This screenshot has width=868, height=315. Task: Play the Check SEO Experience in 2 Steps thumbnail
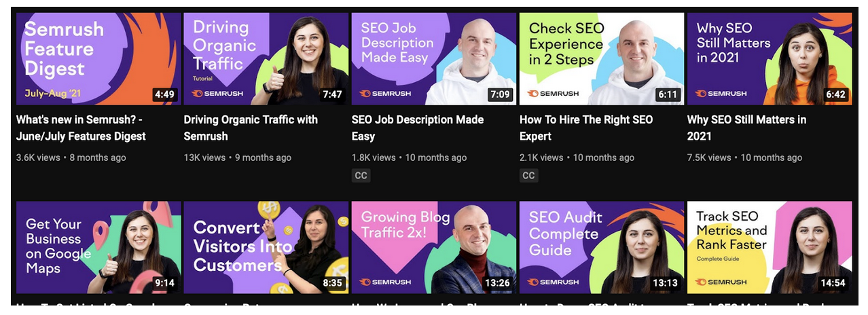coord(602,59)
